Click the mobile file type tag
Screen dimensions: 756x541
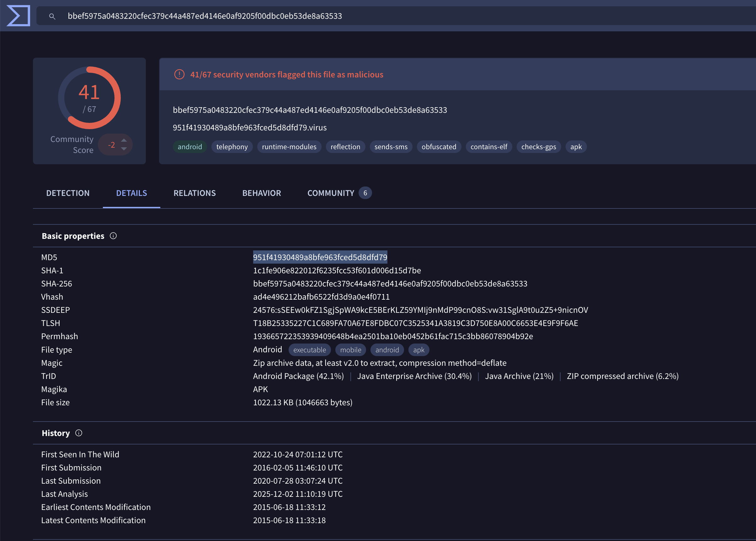[351, 350]
